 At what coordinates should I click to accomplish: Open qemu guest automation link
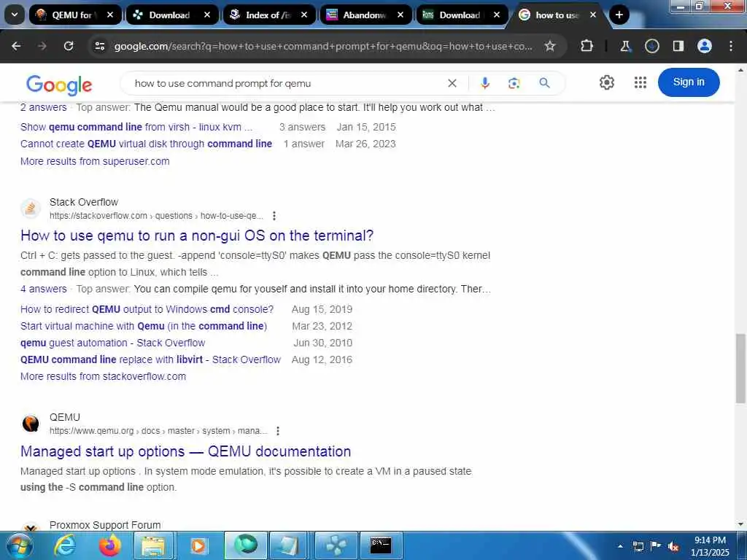(112, 343)
